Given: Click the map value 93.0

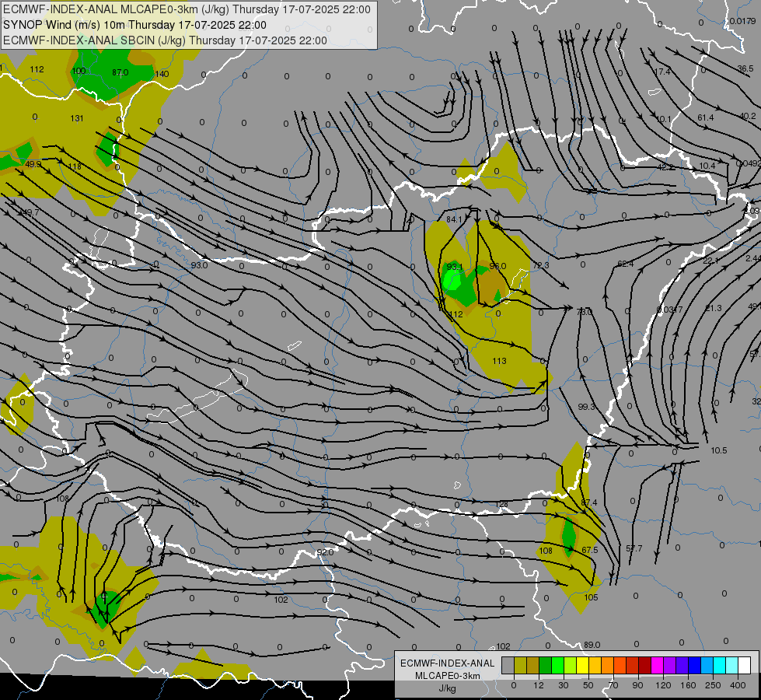Looking at the screenshot, I should pyautogui.click(x=199, y=265).
